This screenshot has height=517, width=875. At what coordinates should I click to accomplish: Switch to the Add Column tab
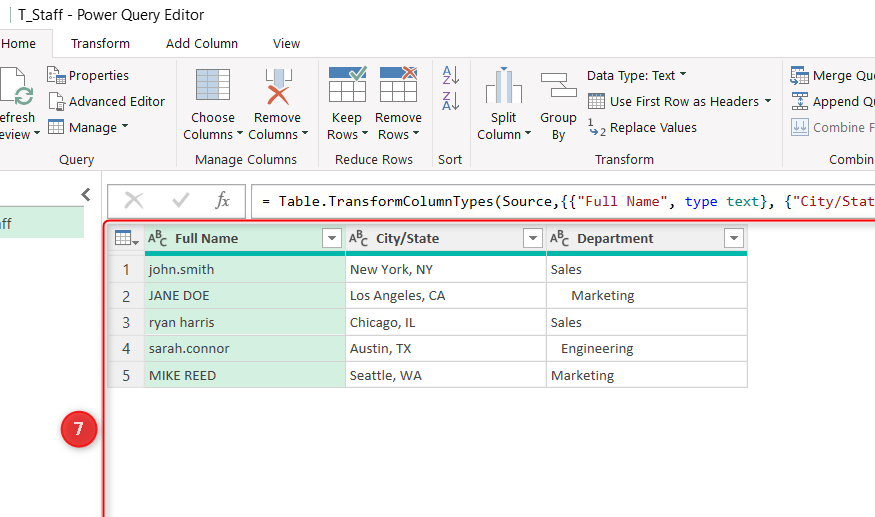202,44
